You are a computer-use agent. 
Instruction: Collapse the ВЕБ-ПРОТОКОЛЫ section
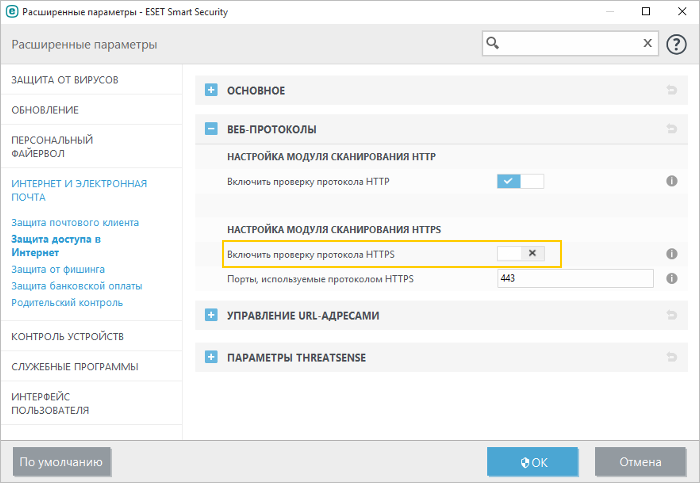[x=211, y=129]
